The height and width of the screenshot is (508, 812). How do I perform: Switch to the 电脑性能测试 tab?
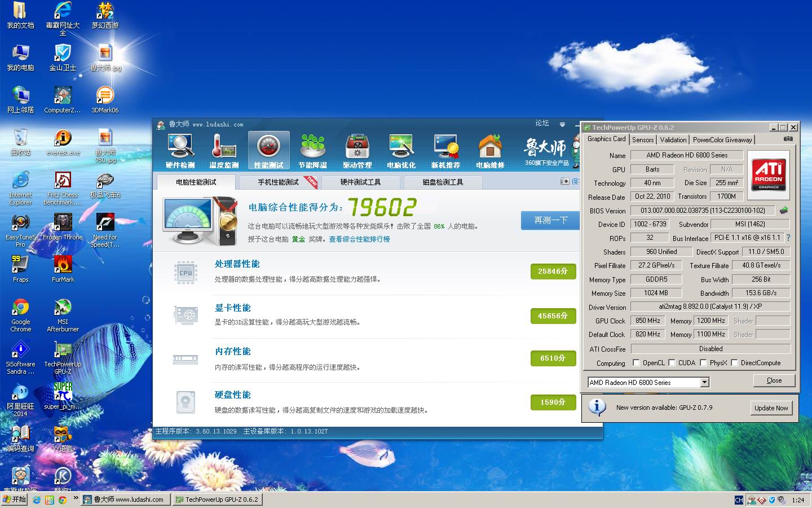196,182
